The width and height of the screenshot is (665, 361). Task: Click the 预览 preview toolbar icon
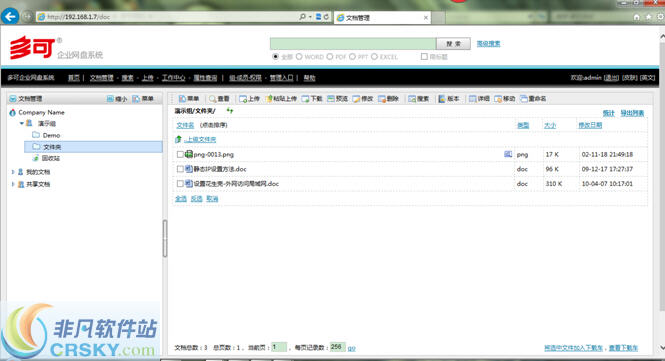pyautogui.click(x=331, y=99)
